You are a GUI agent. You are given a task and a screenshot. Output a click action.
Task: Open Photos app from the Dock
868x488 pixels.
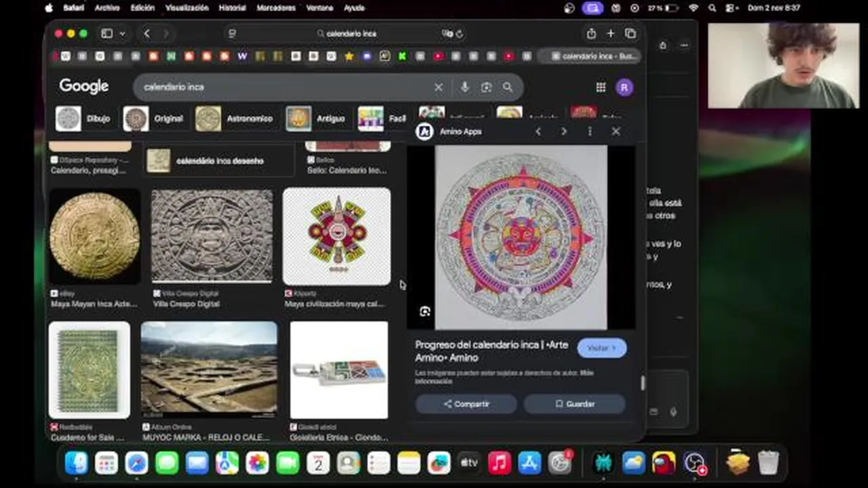pyautogui.click(x=257, y=463)
